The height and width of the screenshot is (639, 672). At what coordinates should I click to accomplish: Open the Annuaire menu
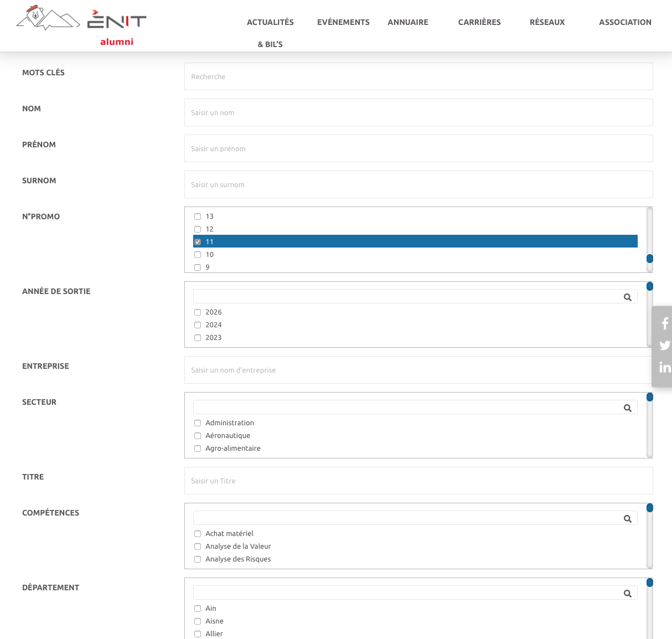[408, 22]
